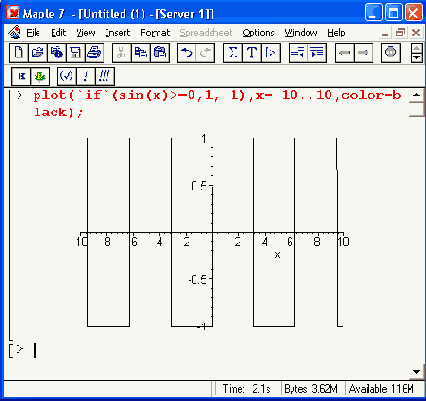This screenshot has height=401, width=426.
Task: Execute current expression with single exclamation icon
Action: tap(86, 76)
